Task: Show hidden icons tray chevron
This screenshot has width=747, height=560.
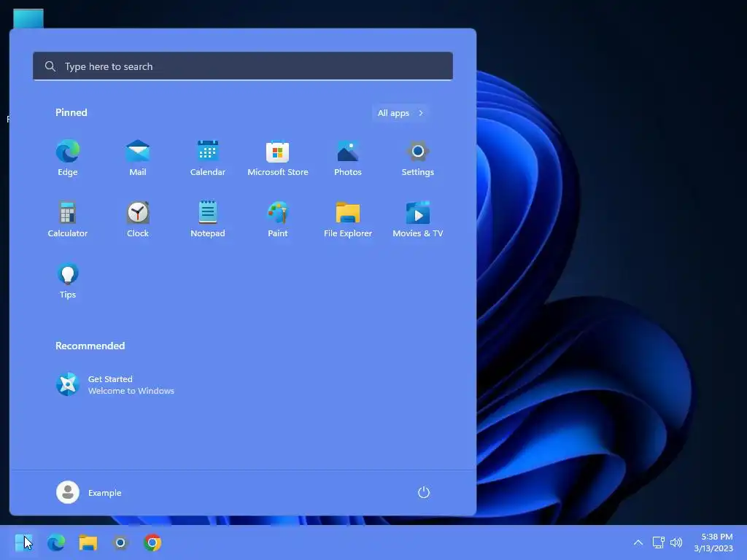Action: tap(638, 542)
